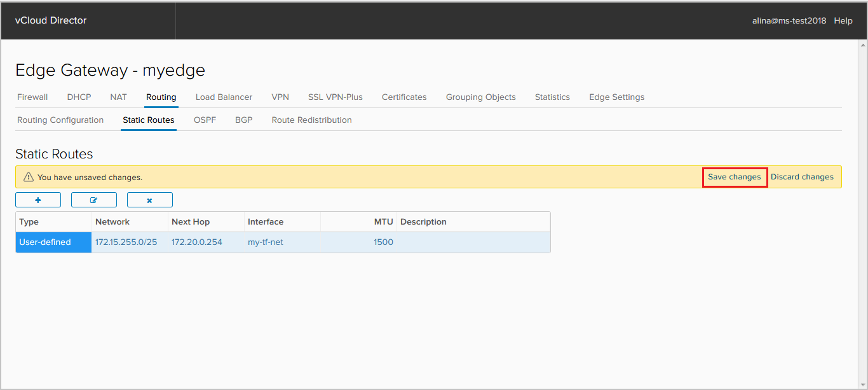Click Discard changes link
Screen dimensions: 868x390
click(x=802, y=177)
